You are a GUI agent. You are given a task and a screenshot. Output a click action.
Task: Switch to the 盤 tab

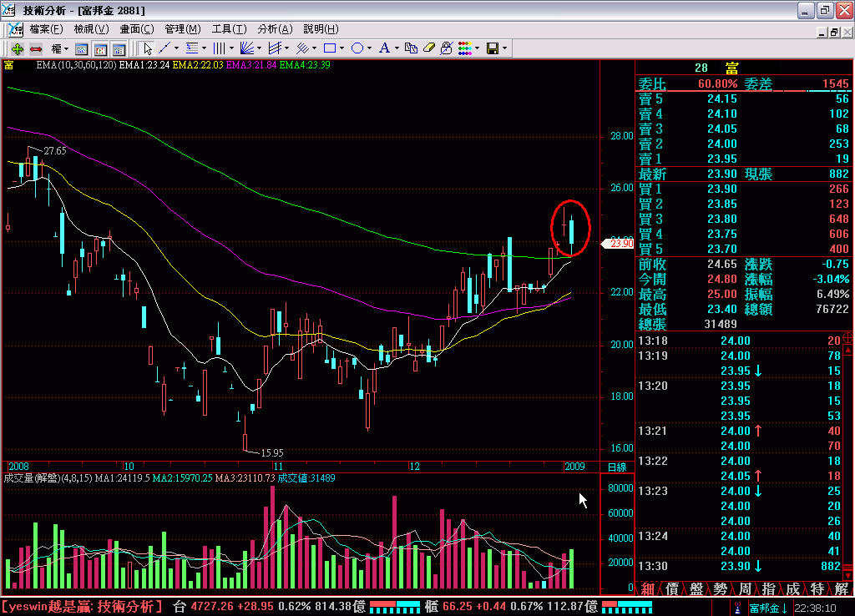point(696,588)
